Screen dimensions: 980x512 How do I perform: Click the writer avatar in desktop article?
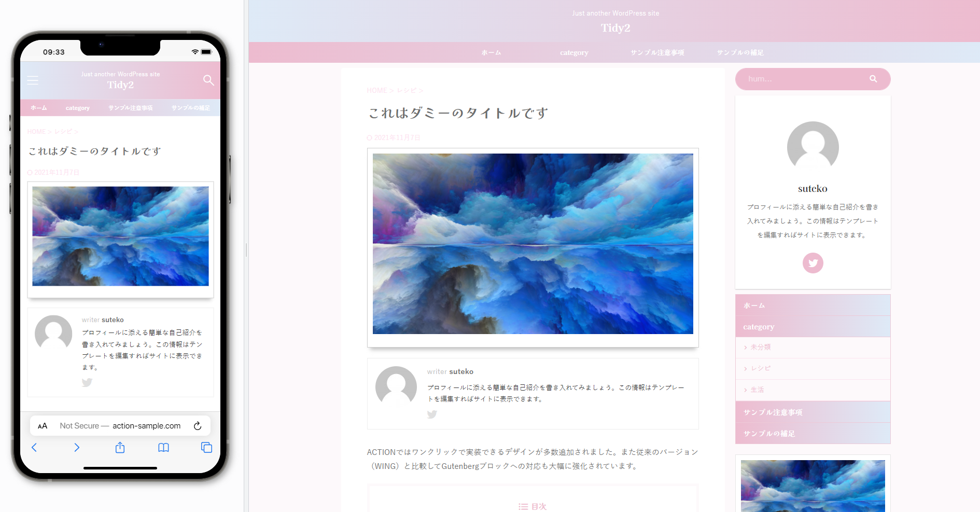pyautogui.click(x=396, y=387)
